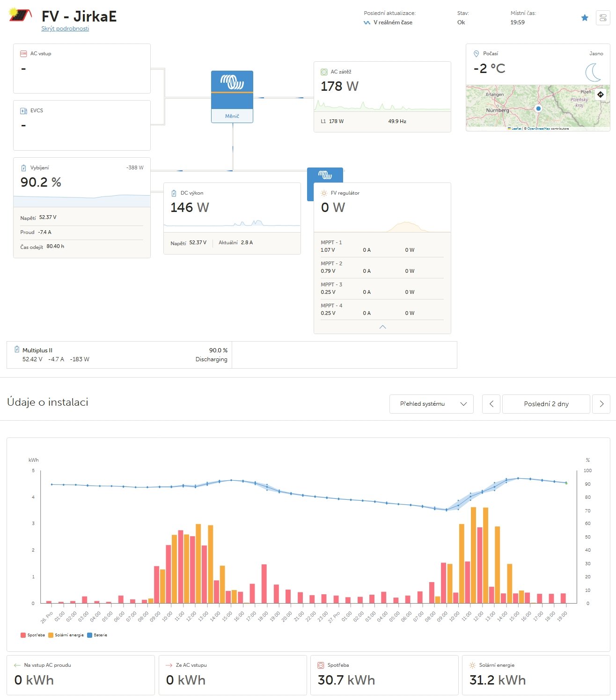Click the moon weather icon
This screenshot has width=616, height=700.
(x=593, y=72)
